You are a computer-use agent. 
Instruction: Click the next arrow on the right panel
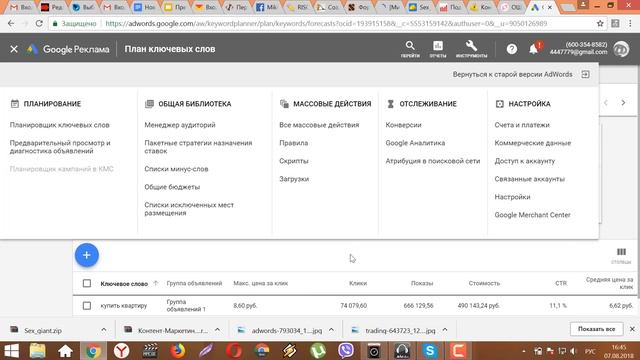[623, 103]
